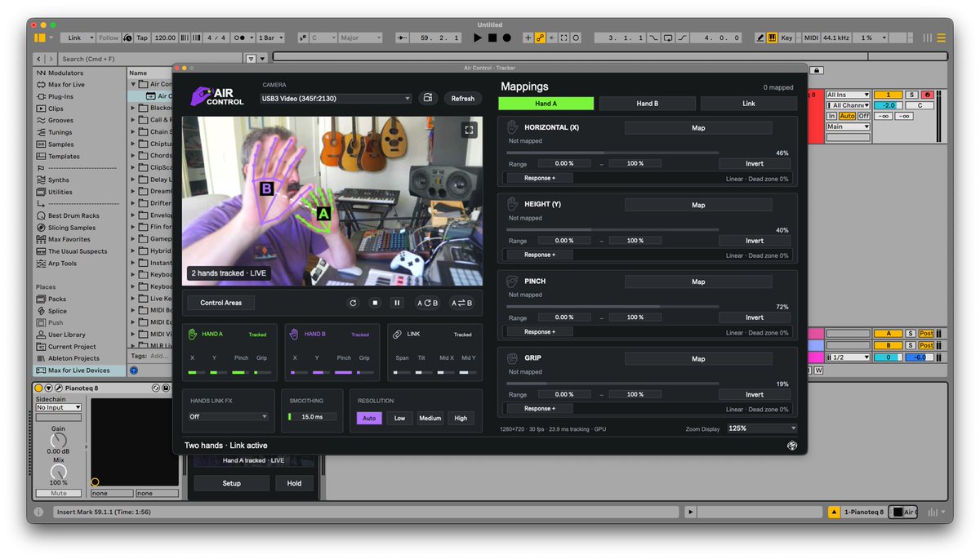Collapse the Air Control folder in browser

click(x=133, y=84)
